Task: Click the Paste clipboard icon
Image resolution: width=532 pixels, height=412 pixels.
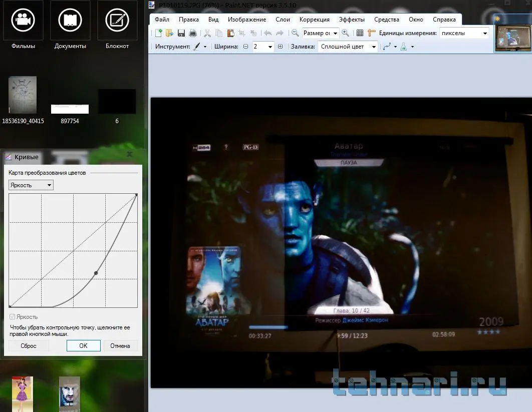Action: click(230, 33)
